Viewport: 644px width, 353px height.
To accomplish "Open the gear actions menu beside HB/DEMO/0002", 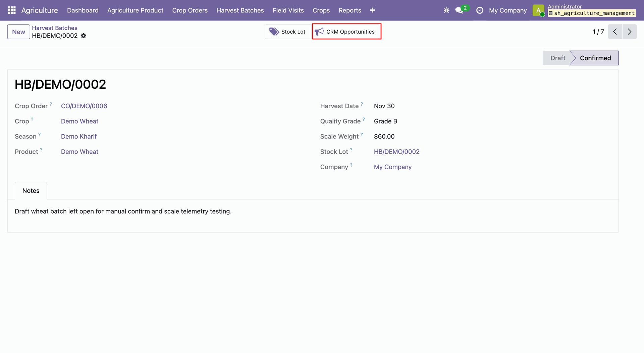I will (x=84, y=36).
